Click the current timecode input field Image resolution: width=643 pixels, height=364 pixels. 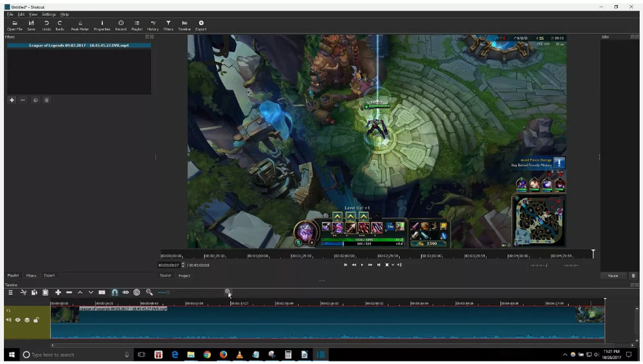coord(169,265)
